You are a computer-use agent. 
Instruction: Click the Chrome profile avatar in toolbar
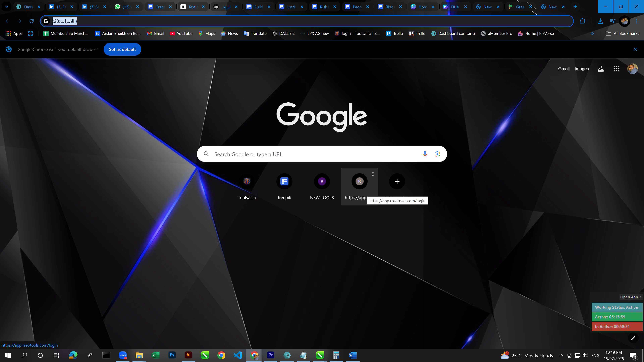(x=624, y=21)
